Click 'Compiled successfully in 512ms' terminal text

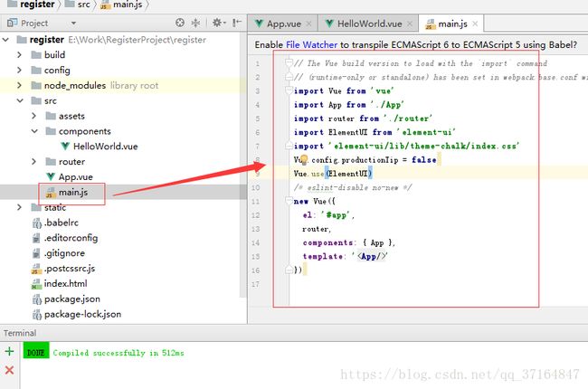[x=119, y=353]
